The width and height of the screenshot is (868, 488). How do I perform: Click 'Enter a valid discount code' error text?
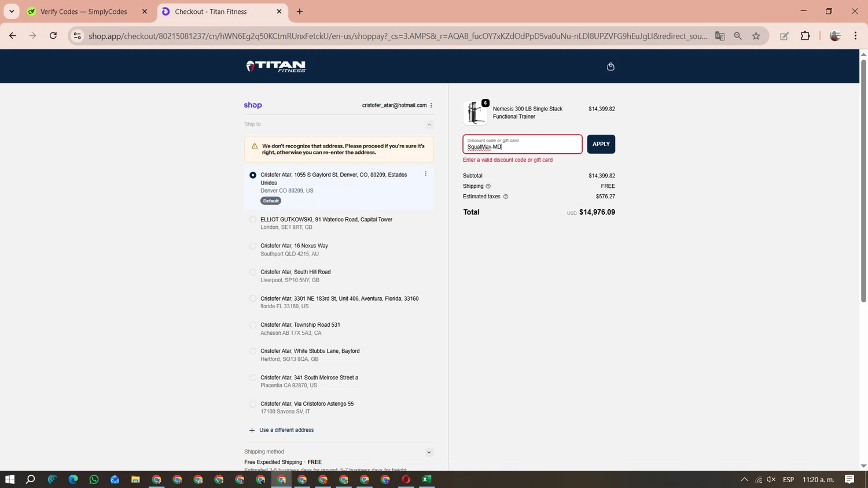coord(507,160)
